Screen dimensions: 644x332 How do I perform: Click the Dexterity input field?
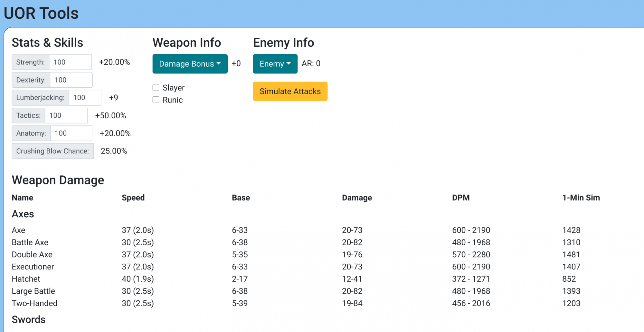point(71,80)
